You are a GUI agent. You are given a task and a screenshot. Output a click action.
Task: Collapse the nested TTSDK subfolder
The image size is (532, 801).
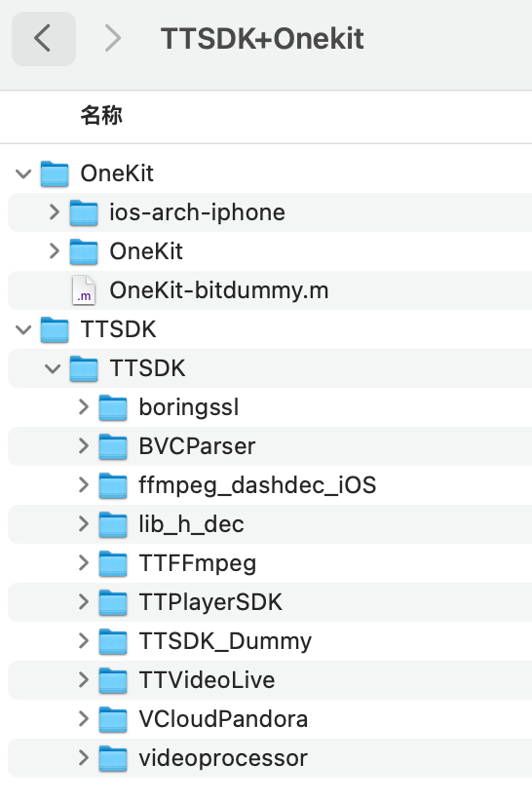[53, 368]
